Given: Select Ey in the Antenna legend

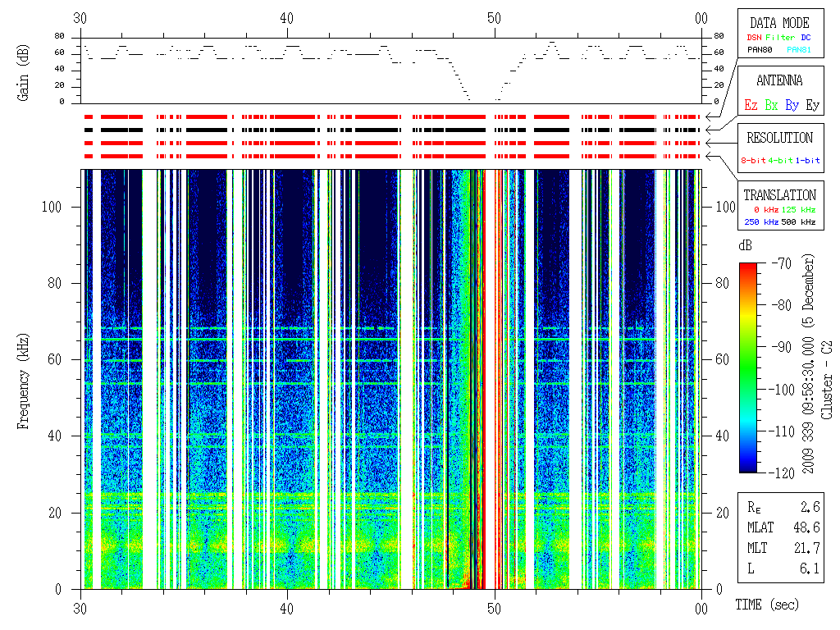Looking at the screenshot, I should tap(811, 105).
